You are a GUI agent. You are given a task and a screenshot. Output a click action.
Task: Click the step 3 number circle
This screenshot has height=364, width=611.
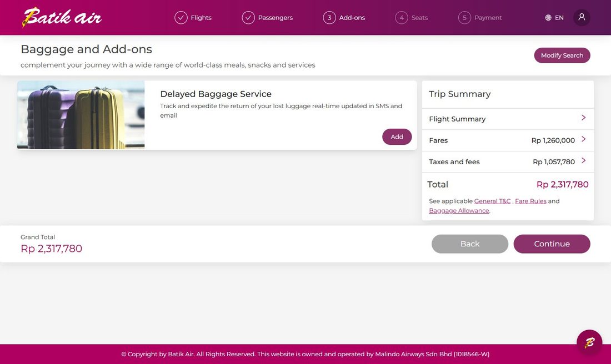point(329,18)
